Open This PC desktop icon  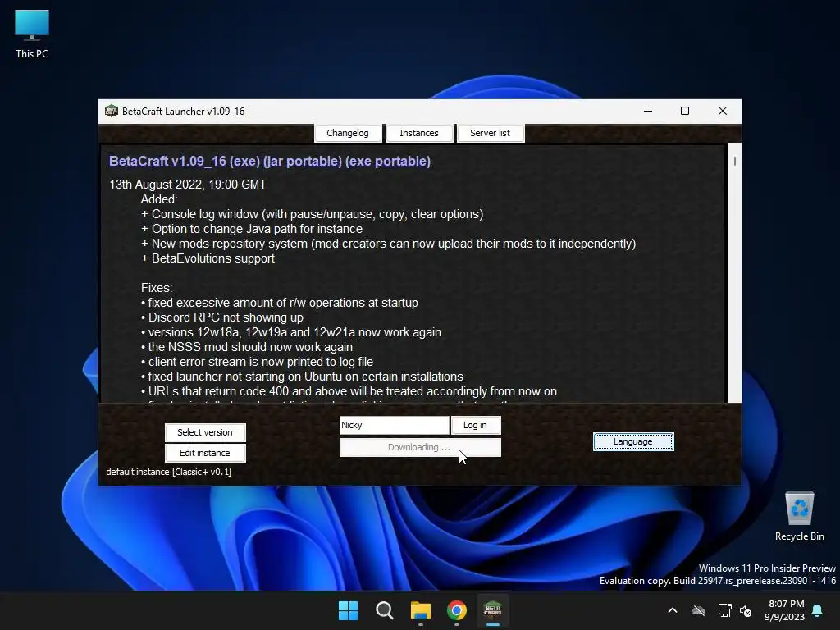pyautogui.click(x=32, y=34)
